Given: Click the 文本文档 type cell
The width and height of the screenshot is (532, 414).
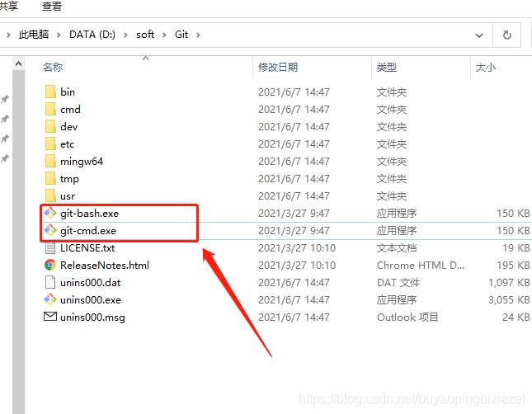Looking at the screenshot, I should [397, 248].
